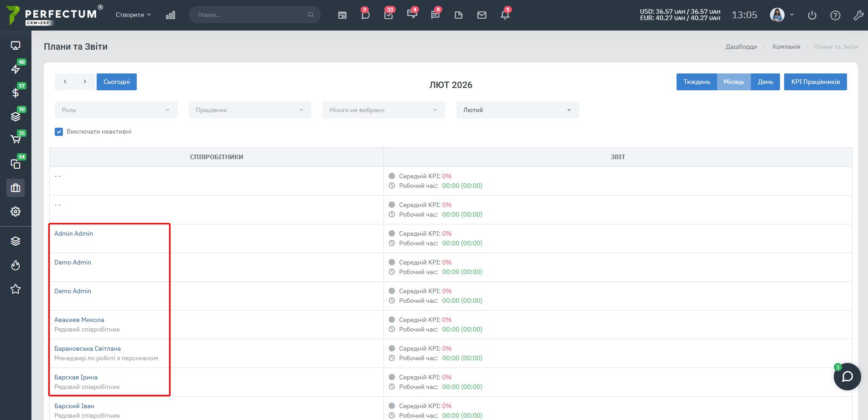Open the 'Працівник' dropdown filter

pos(249,110)
